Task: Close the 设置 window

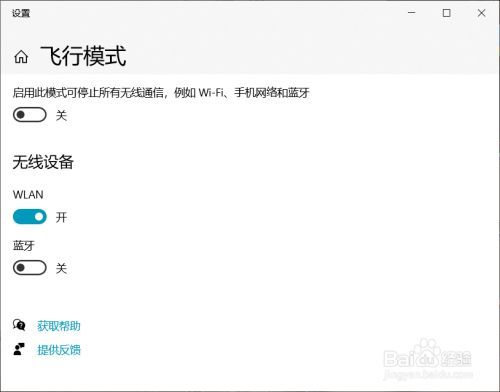Action: (481, 13)
